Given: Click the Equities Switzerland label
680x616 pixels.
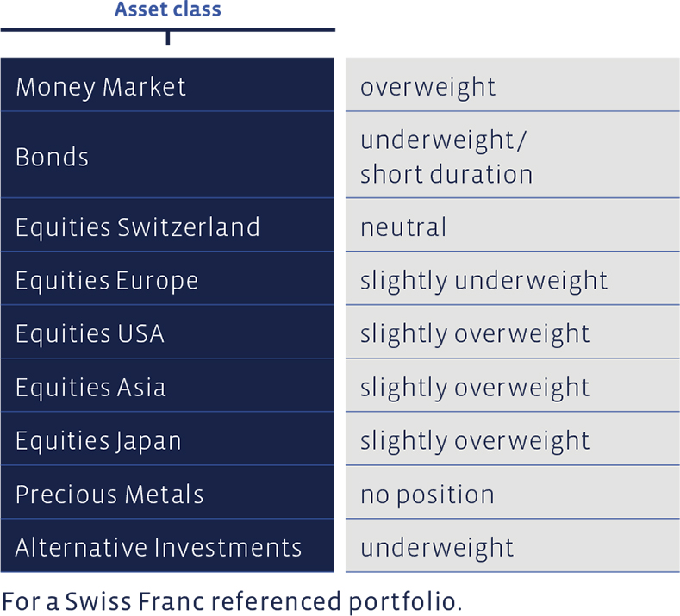Looking at the screenshot, I should point(138,227).
